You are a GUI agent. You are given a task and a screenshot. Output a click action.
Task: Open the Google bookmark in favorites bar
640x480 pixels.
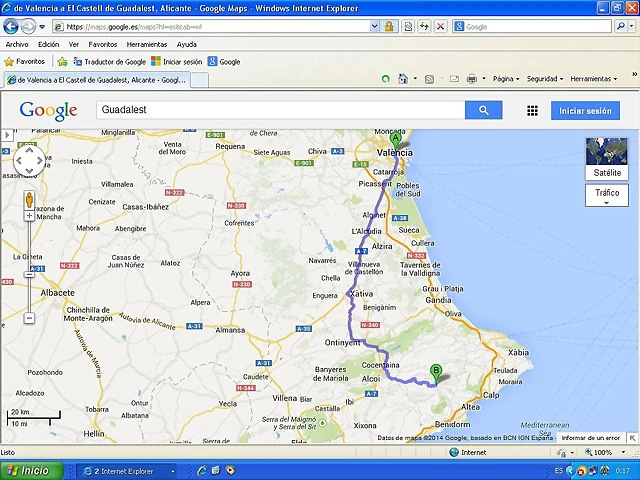224,62
